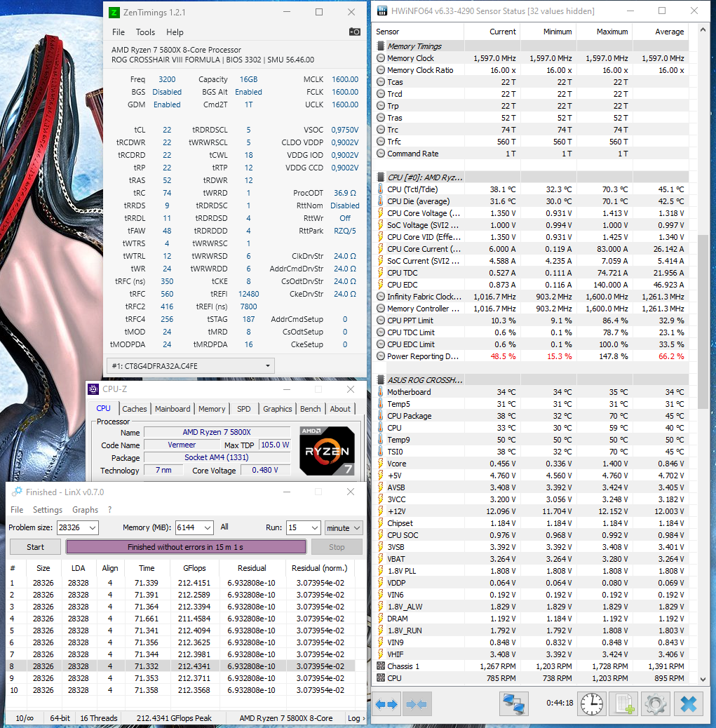
Task: Click the HWiNFO Maximum column header
Action: tap(604, 32)
